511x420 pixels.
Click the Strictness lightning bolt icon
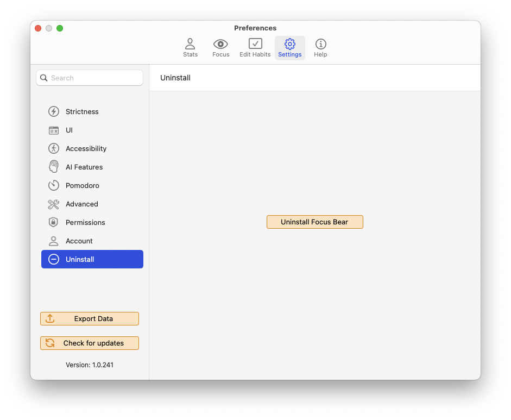tap(54, 111)
